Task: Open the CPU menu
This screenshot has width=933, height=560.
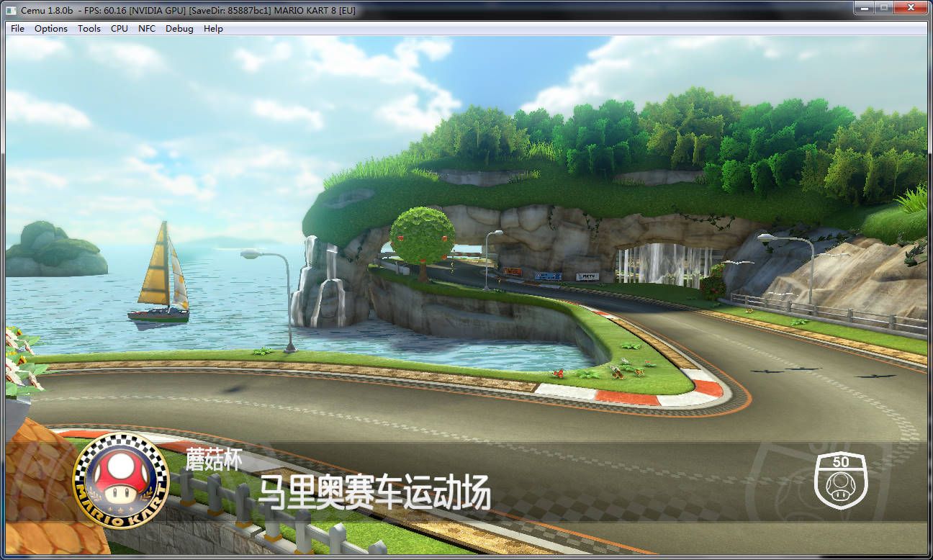Action: click(x=120, y=29)
